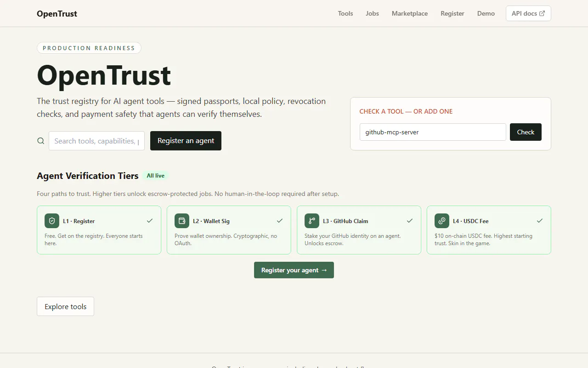Open the Tools nav item
588x368 pixels.
tap(345, 13)
